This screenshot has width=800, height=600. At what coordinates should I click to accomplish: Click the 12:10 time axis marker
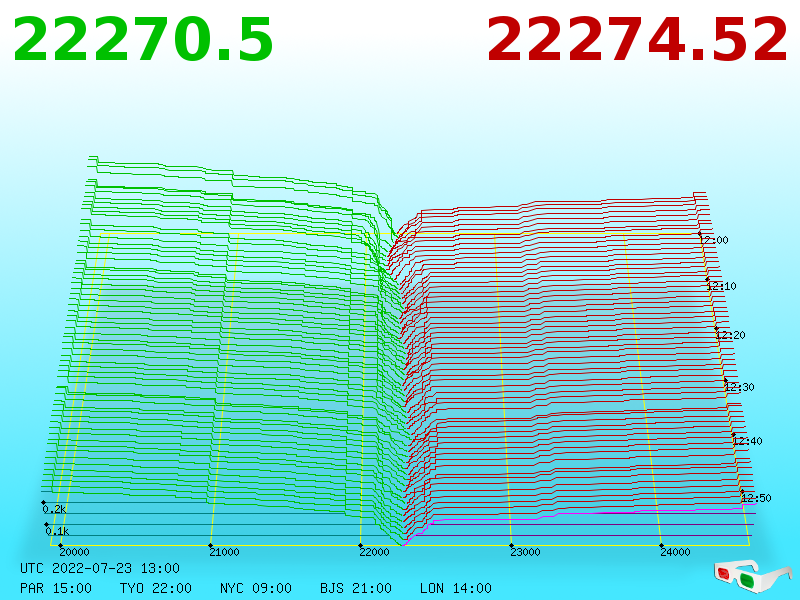[x=721, y=286]
